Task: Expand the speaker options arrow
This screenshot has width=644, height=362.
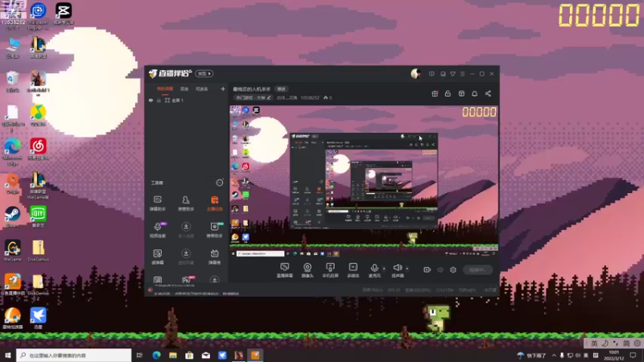Action: coord(407,269)
